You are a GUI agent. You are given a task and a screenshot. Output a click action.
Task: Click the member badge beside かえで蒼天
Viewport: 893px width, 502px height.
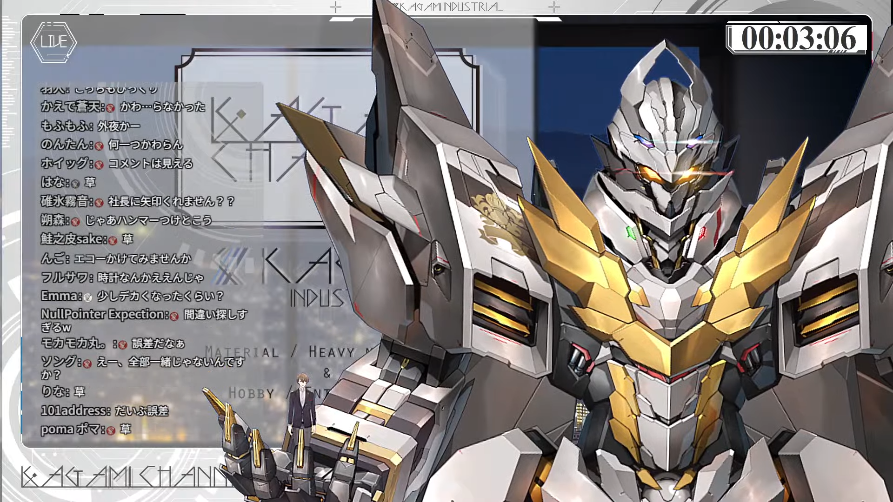(110, 107)
